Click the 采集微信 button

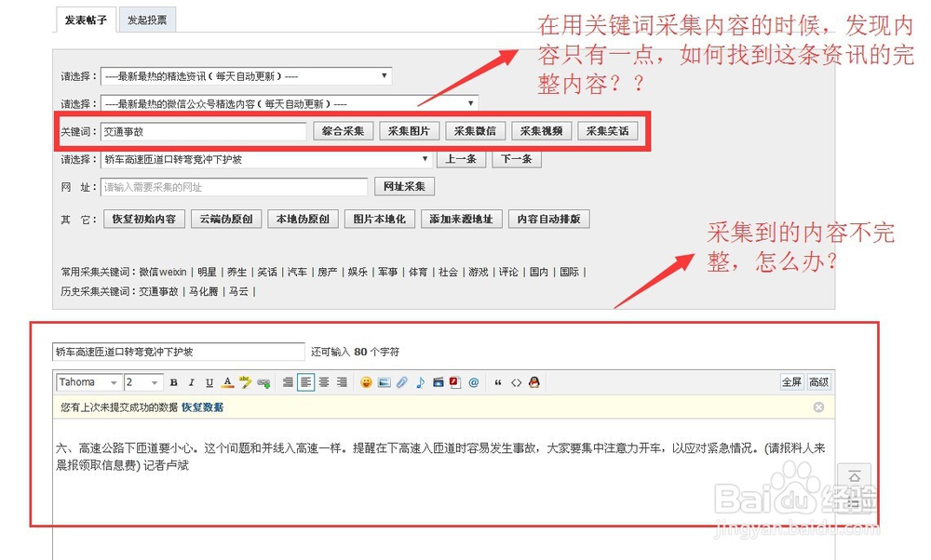coord(475,131)
